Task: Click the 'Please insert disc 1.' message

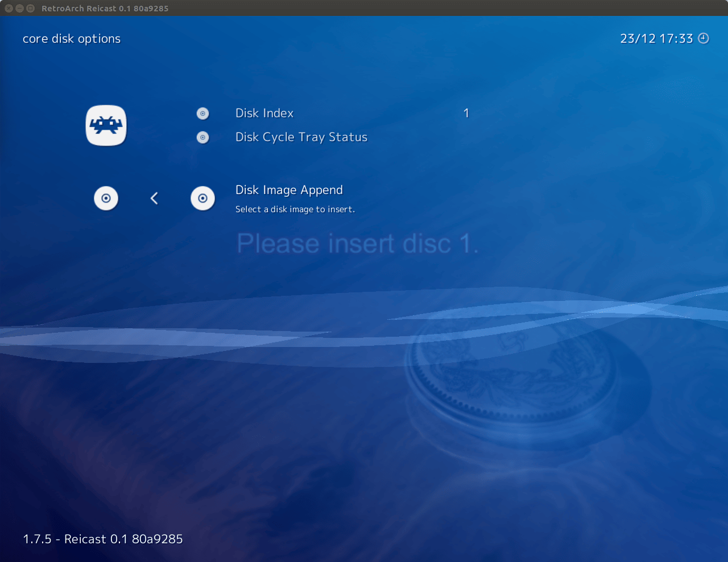Action: point(358,244)
